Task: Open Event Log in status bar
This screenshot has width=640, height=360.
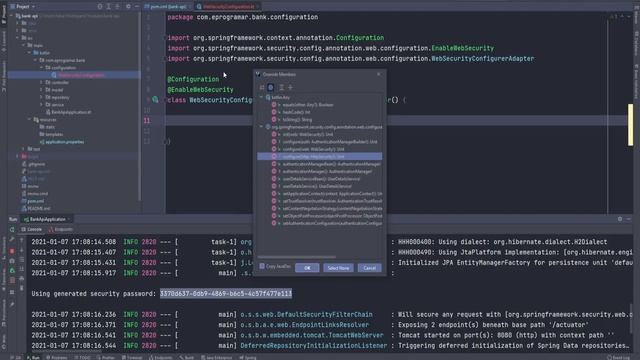Action: point(620,358)
